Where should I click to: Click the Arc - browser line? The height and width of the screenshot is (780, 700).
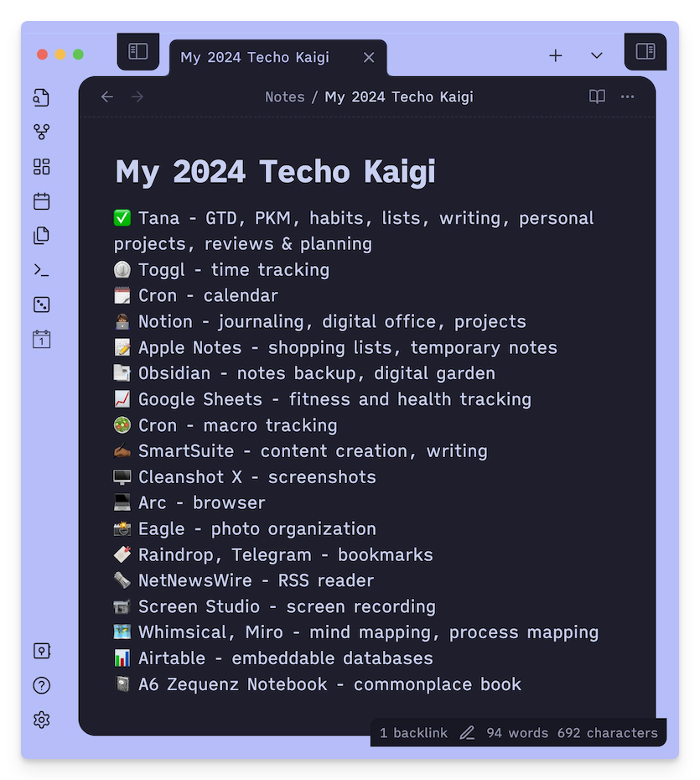pyautogui.click(x=189, y=503)
